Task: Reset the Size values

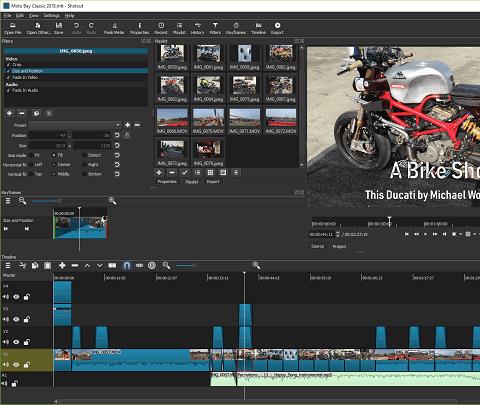Action: click(x=117, y=145)
